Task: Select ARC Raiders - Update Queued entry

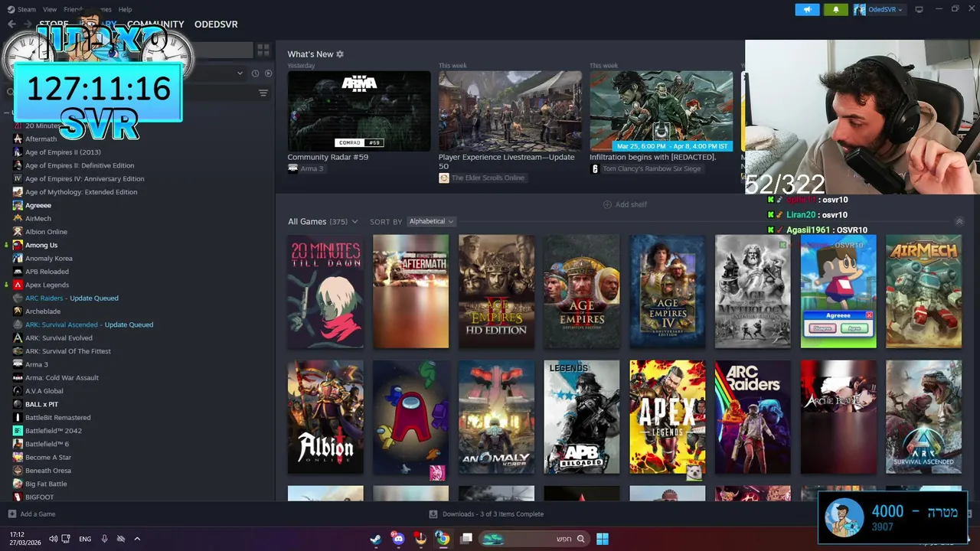Action: tap(72, 298)
